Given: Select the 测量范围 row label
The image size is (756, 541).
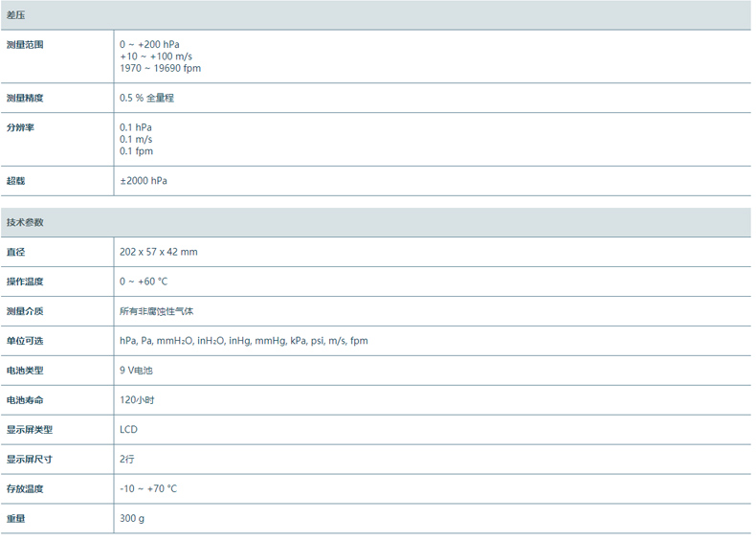Looking at the screenshot, I should pyautogui.click(x=25, y=45).
